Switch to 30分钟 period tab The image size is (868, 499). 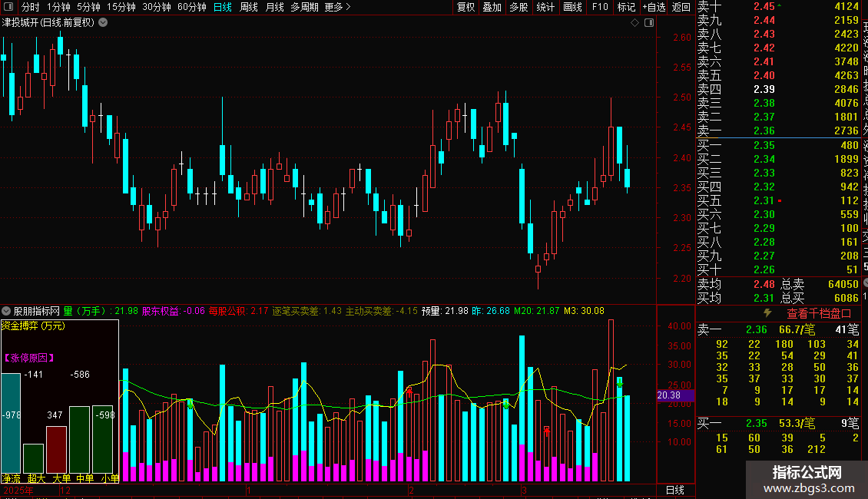[x=157, y=7]
